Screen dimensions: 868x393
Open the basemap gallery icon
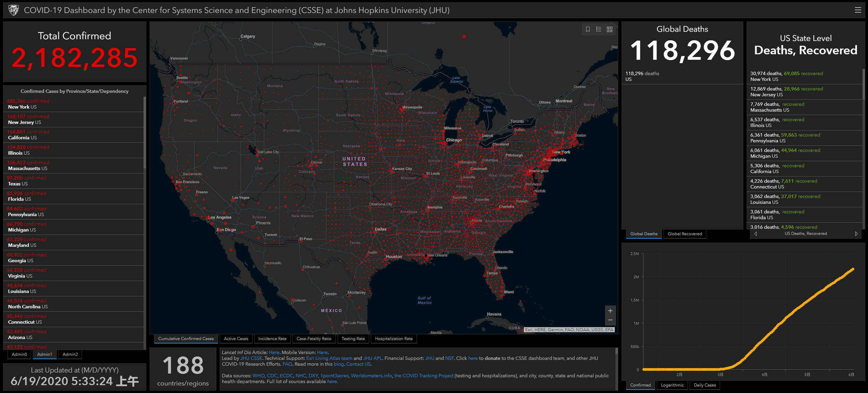click(x=610, y=29)
